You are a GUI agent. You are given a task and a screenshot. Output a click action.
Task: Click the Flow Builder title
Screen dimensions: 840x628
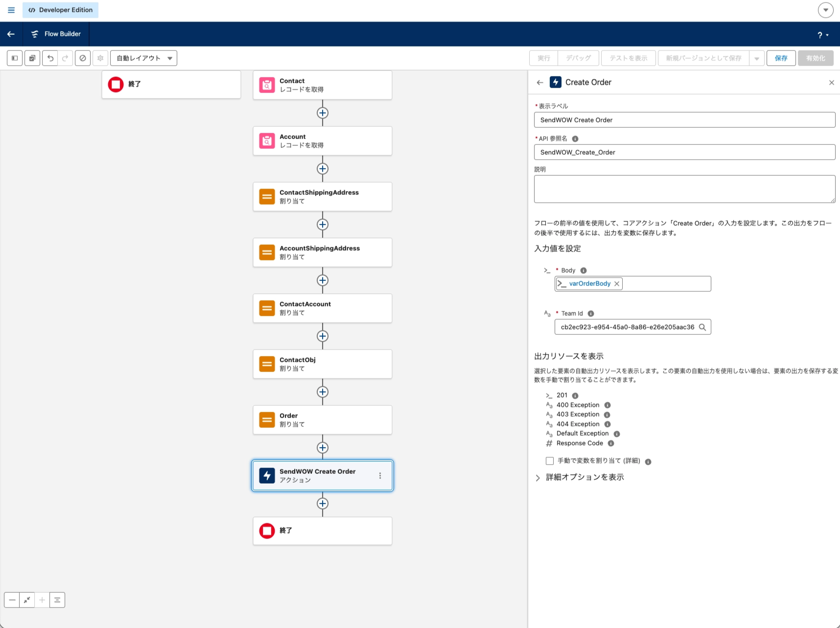(62, 34)
